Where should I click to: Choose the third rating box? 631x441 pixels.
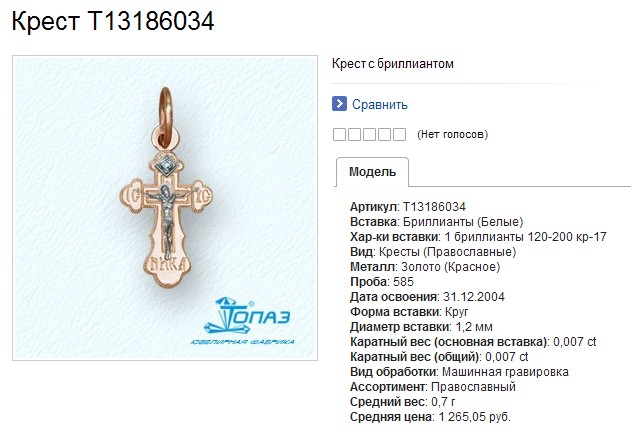pyautogui.click(x=369, y=134)
